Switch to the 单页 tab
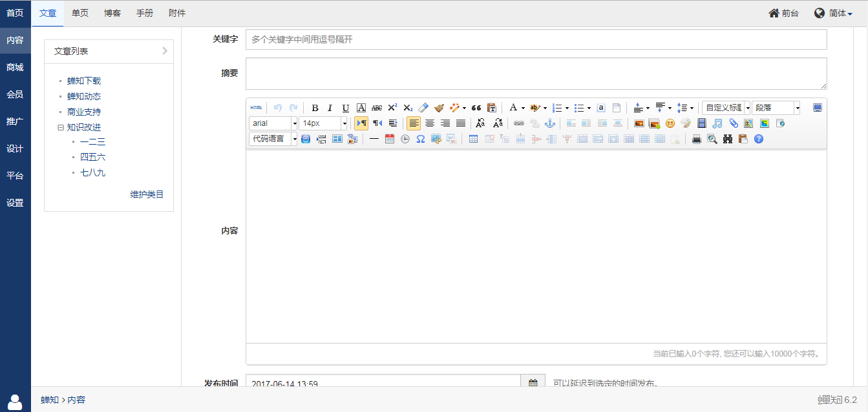Image resolution: width=868 pixels, height=412 pixels. point(81,13)
